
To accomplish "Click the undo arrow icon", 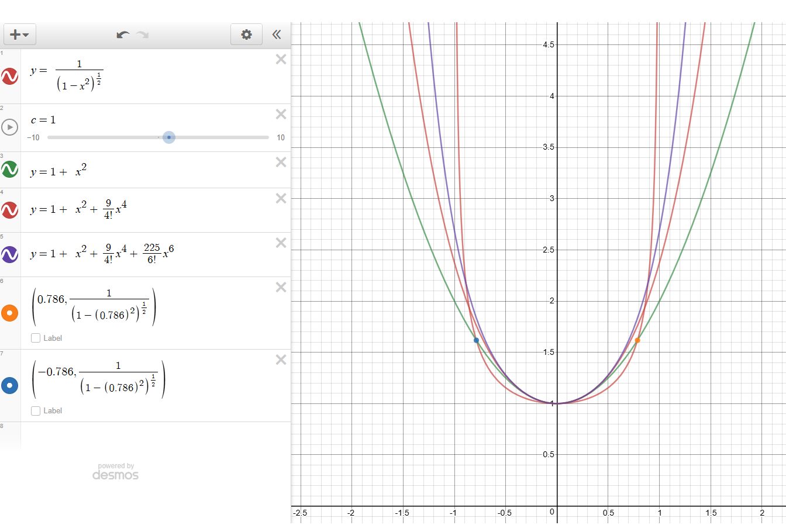I will [123, 34].
